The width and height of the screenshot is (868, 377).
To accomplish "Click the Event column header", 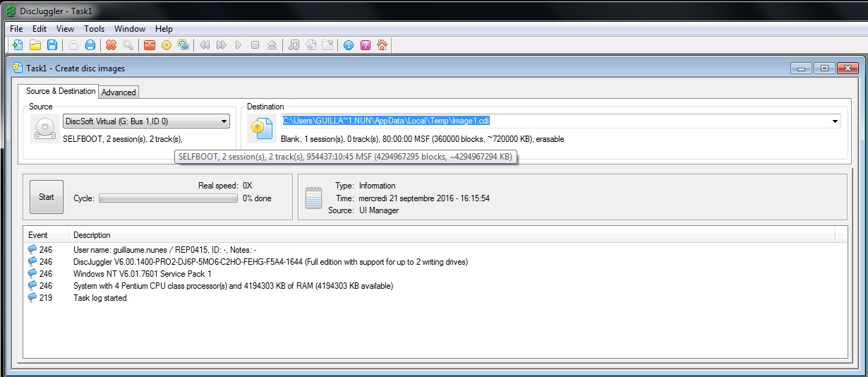I will click(x=46, y=235).
